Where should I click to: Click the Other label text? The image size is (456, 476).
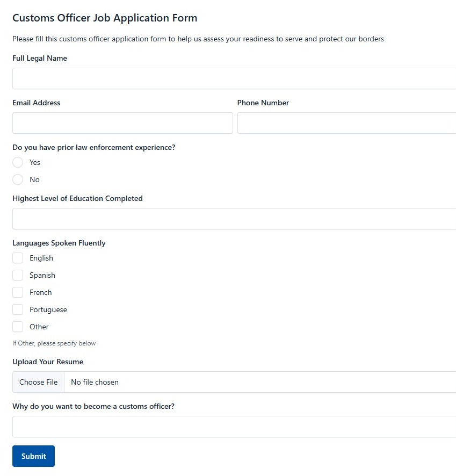click(39, 327)
